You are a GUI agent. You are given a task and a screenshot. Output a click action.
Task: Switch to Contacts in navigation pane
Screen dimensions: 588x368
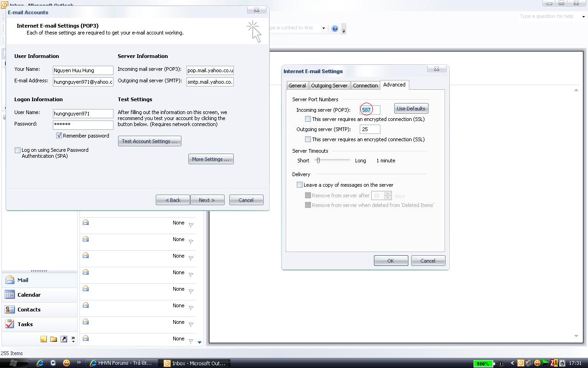point(28,310)
